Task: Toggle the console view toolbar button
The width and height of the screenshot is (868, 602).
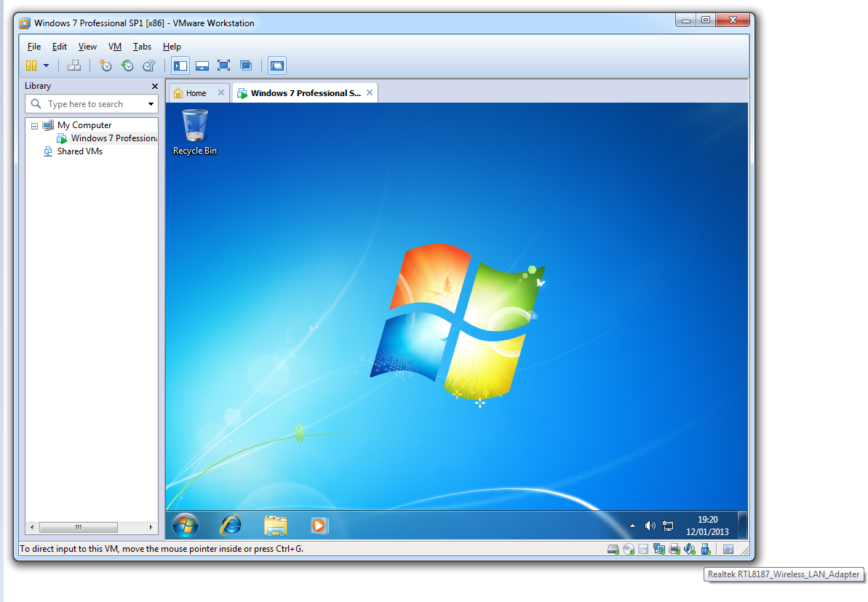Action: point(277,66)
